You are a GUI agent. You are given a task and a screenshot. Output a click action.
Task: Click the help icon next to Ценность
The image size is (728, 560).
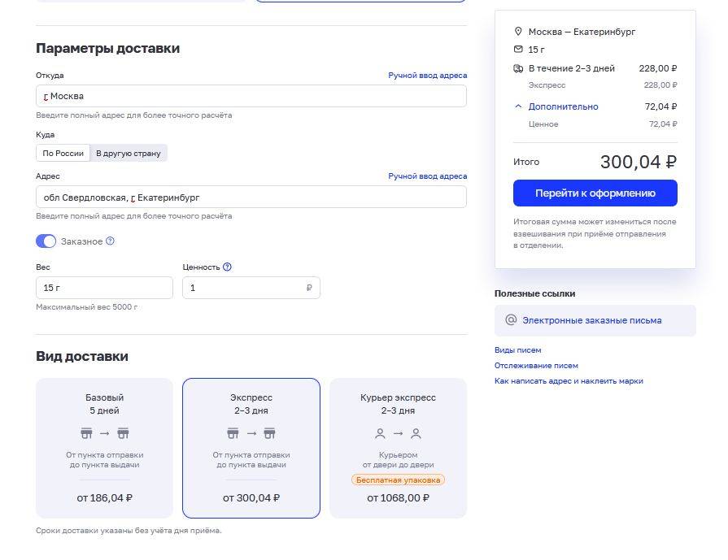[x=228, y=267]
